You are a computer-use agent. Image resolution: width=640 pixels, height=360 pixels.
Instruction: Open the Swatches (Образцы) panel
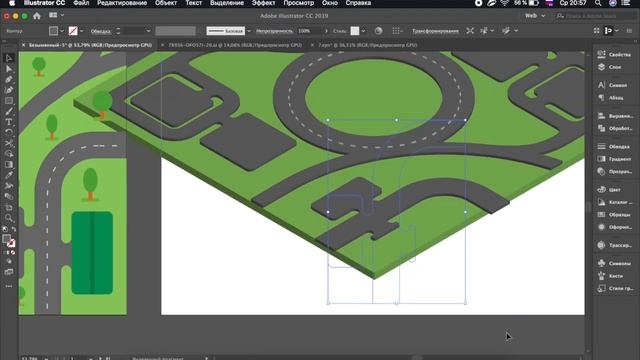click(x=614, y=215)
